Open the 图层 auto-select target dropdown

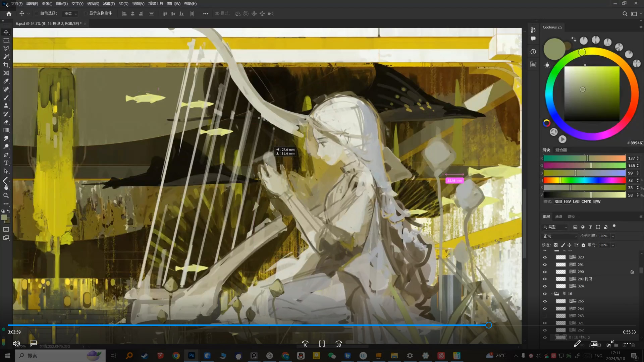pos(70,13)
